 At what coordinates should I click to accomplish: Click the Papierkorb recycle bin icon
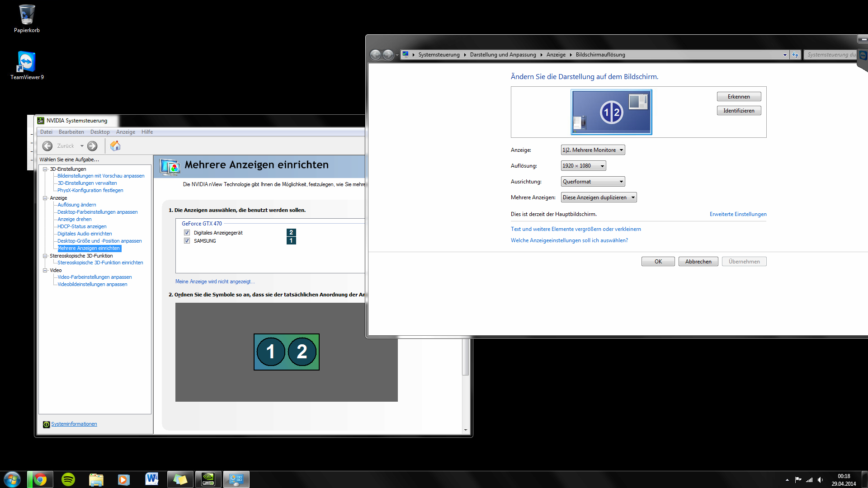(27, 15)
